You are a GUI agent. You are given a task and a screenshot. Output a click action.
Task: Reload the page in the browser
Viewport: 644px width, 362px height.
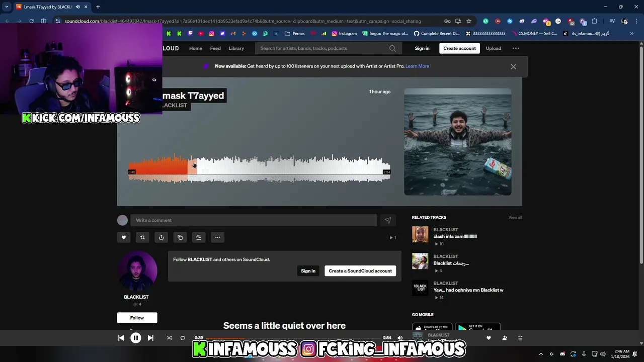(x=31, y=21)
